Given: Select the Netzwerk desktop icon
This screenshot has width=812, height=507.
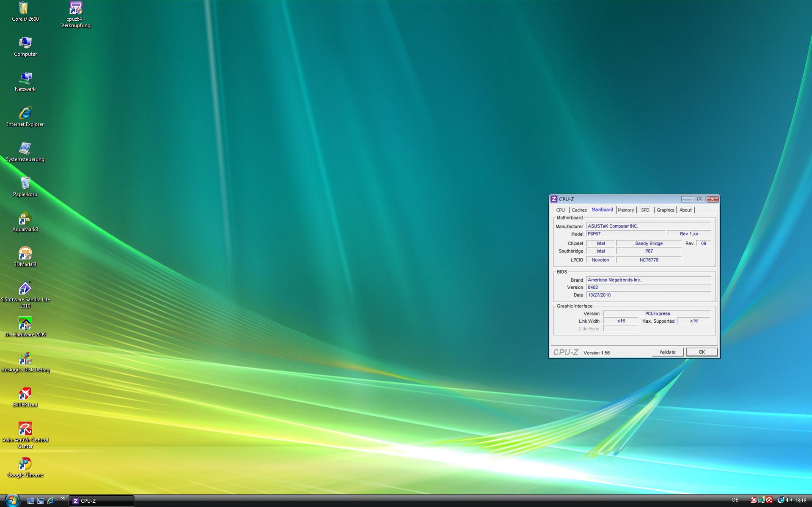Looking at the screenshot, I should pos(25,82).
